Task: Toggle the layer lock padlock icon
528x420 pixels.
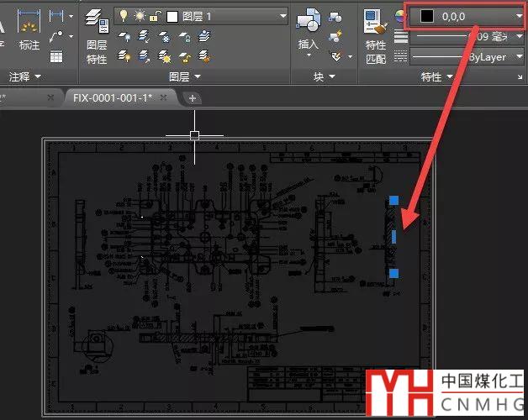Action: [154, 16]
